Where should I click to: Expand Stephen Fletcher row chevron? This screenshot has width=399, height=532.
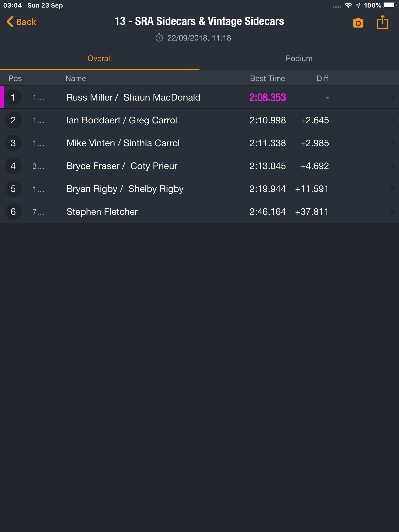click(393, 211)
